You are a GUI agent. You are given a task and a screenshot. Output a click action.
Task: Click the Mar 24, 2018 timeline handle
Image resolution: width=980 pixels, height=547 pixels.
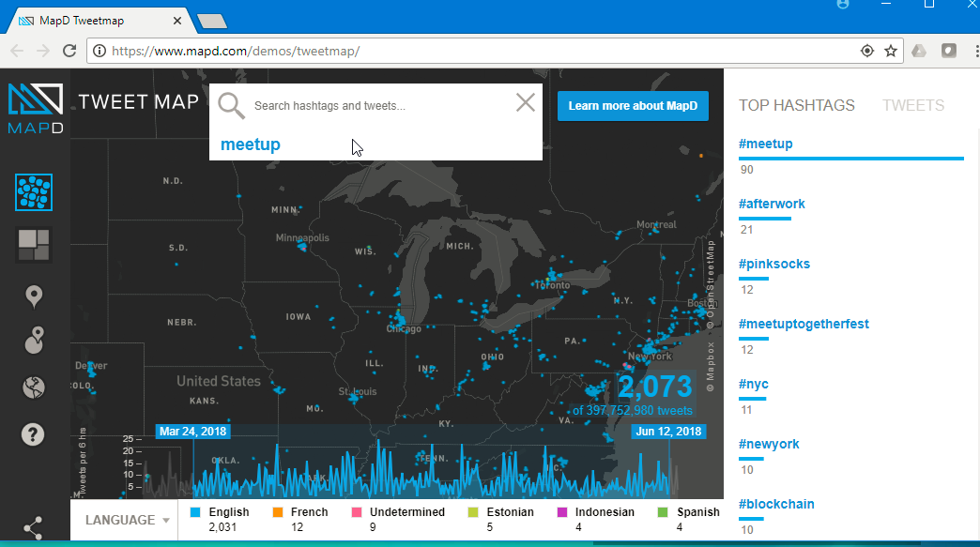(192, 432)
